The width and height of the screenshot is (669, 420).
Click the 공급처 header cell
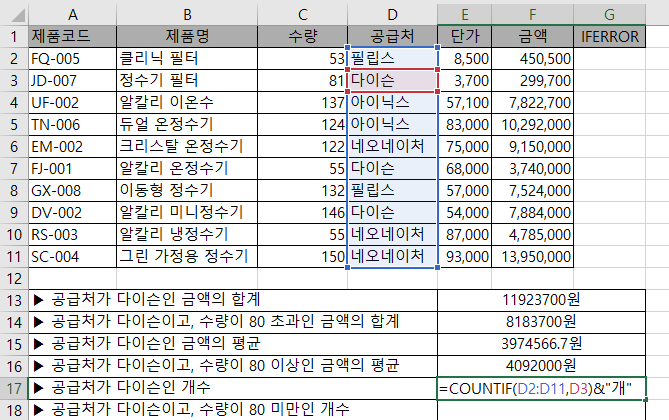[393, 37]
